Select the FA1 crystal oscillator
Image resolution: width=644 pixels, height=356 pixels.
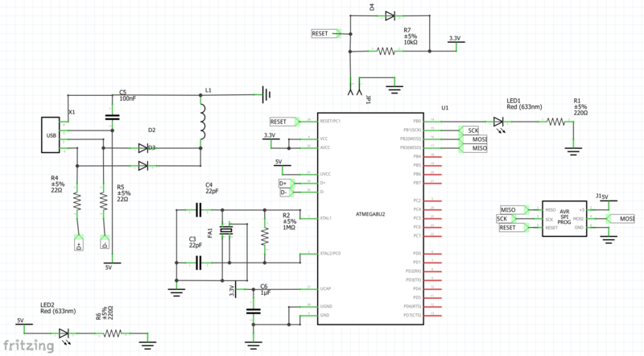(227, 232)
